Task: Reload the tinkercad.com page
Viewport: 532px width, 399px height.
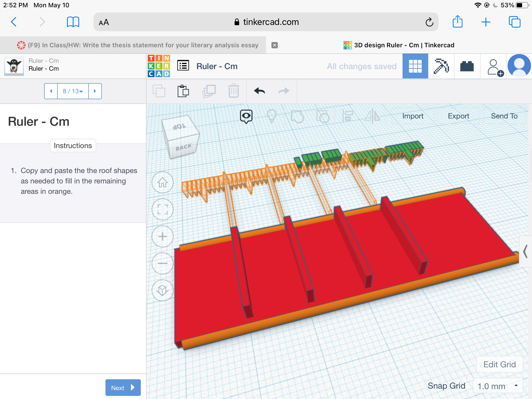Action: 429,22
